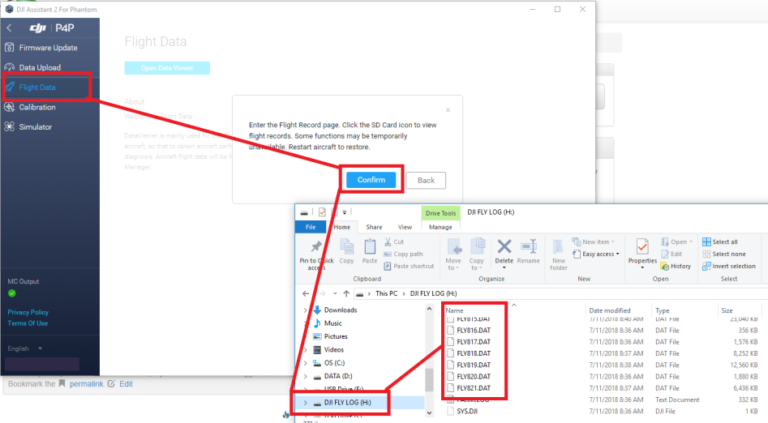This screenshot has height=423, width=768.
Task: Click Copy path in ribbon
Action: (x=403, y=254)
